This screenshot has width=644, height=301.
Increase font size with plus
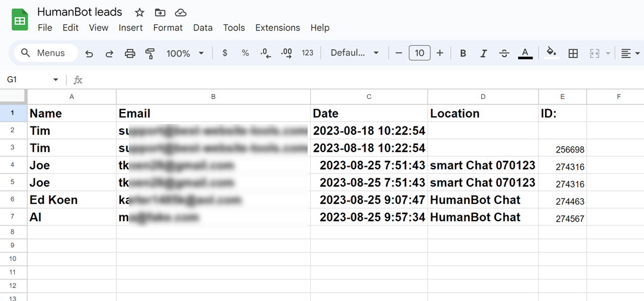(440, 53)
